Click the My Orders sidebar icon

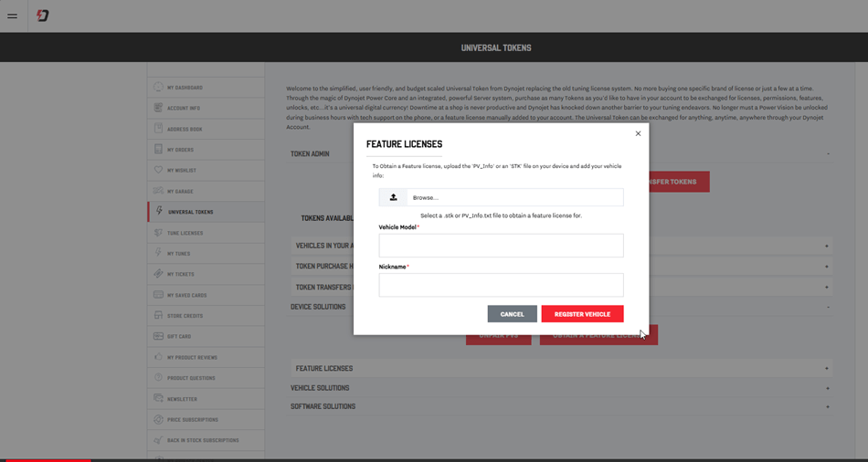[x=158, y=150]
